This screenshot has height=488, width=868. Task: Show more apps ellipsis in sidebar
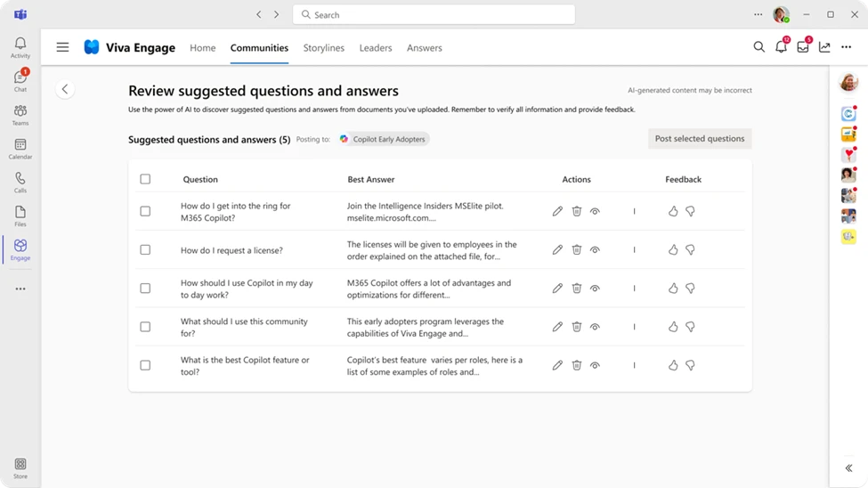click(x=20, y=289)
